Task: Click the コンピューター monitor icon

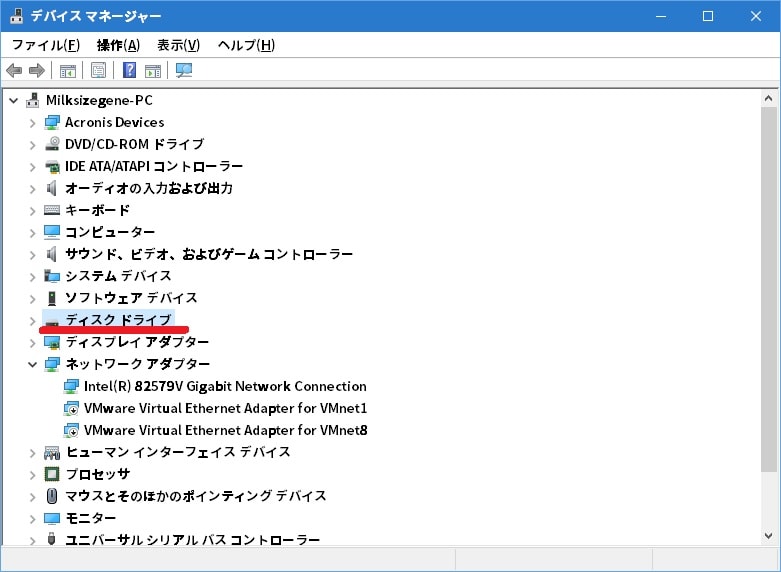Action: tap(52, 232)
